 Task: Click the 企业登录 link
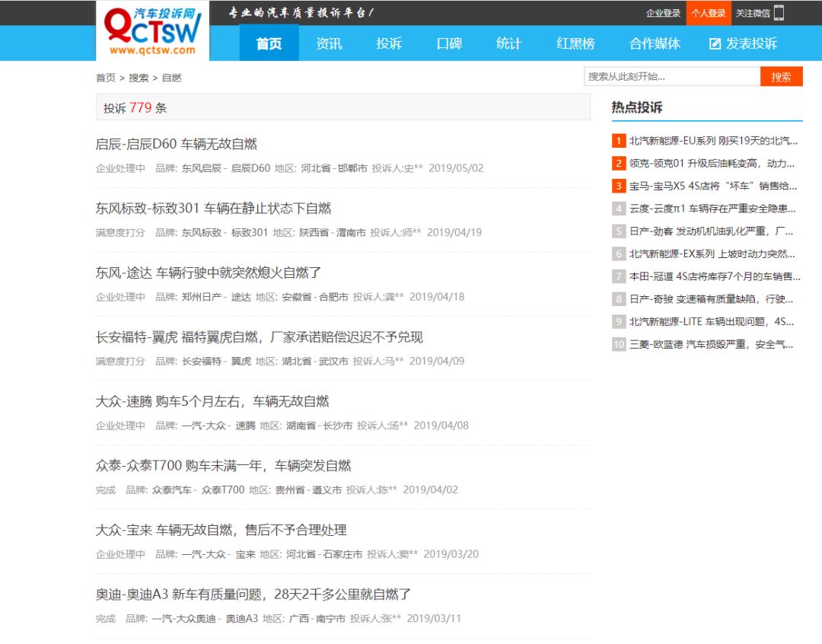pos(663,13)
